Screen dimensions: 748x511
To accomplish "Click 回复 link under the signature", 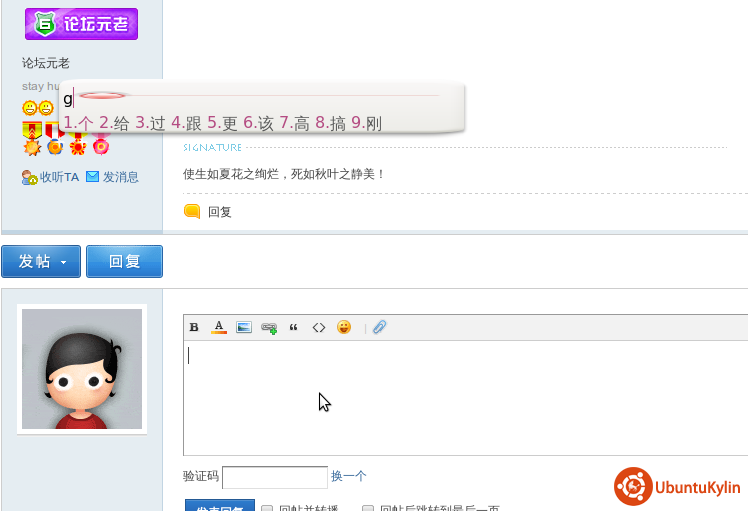I will click(219, 212).
